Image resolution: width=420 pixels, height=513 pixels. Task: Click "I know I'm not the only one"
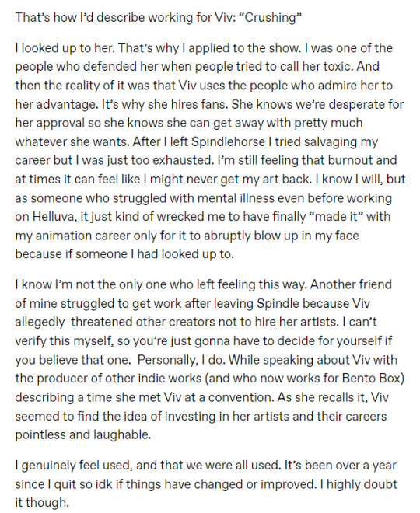pos(86,284)
